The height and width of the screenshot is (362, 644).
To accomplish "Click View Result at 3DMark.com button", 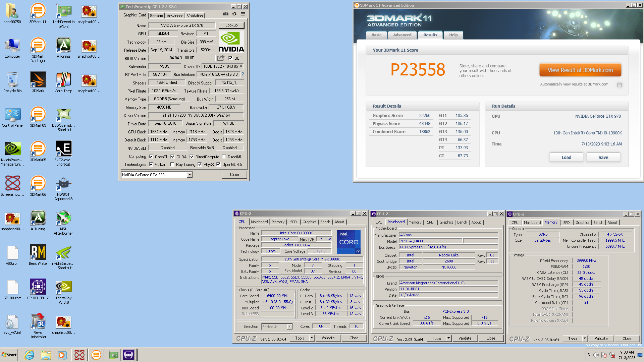I will tap(580, 70).
